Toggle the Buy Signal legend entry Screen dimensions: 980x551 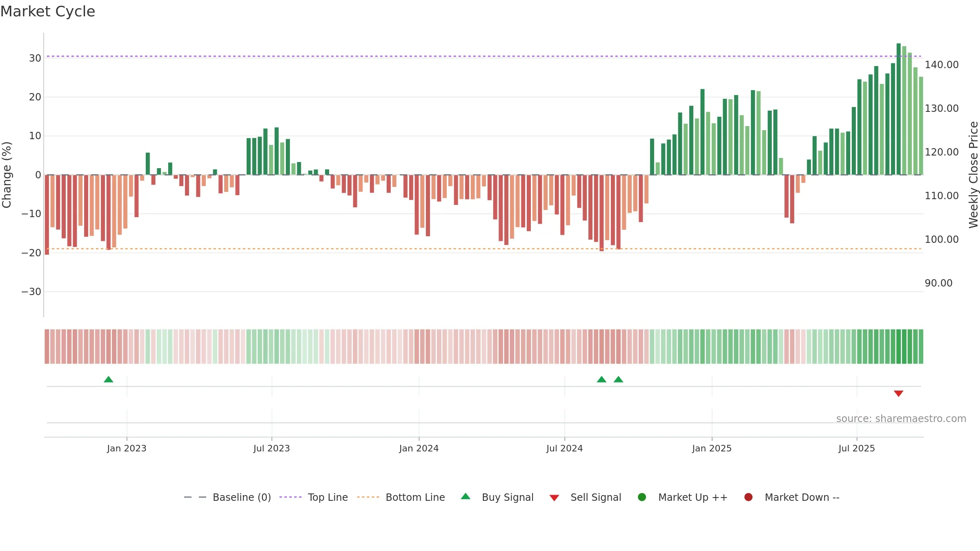pyautogui.click(x=497, y=497)
